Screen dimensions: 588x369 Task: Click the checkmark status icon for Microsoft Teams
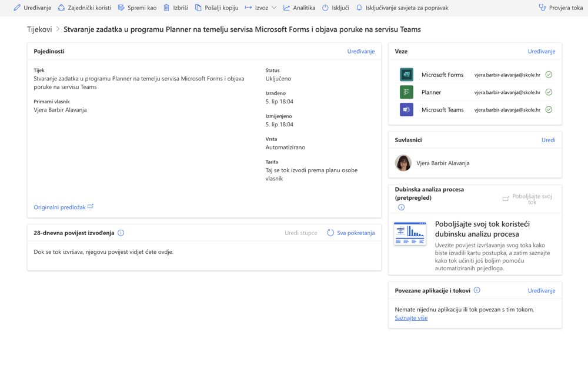point(549,110)
